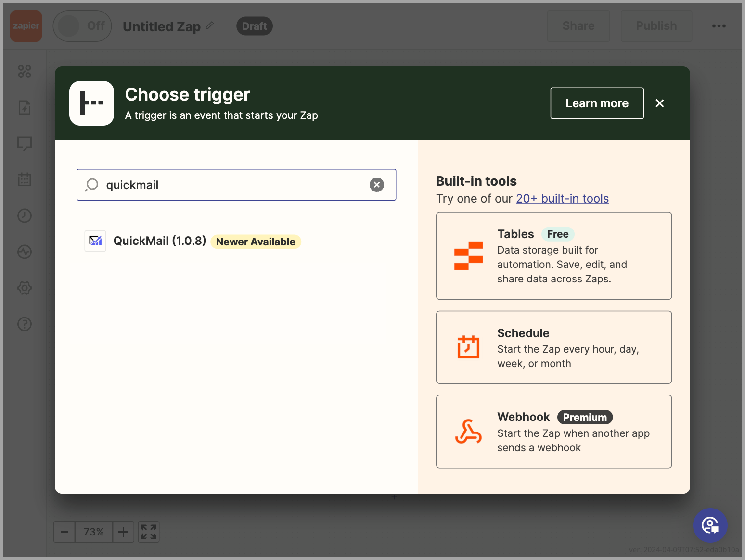This screenshot has width=745, height=560.
Task: Select the Schedule built-in tool card
Action: click(554, 347)
